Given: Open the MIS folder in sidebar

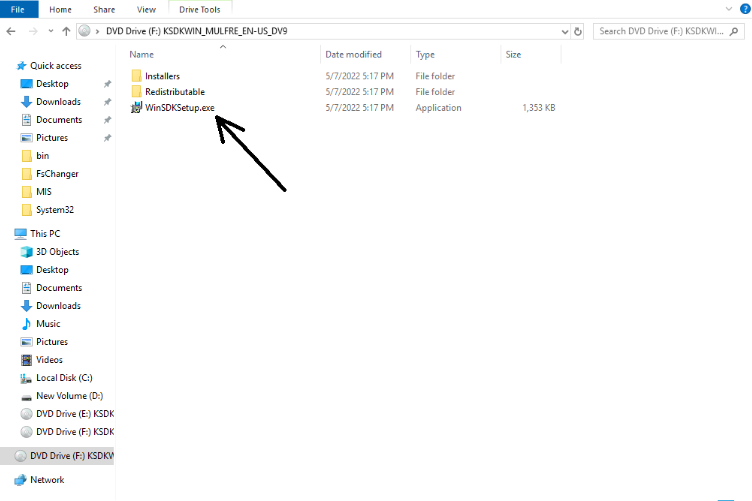Looking at the screenshot, I should (44, 192).
